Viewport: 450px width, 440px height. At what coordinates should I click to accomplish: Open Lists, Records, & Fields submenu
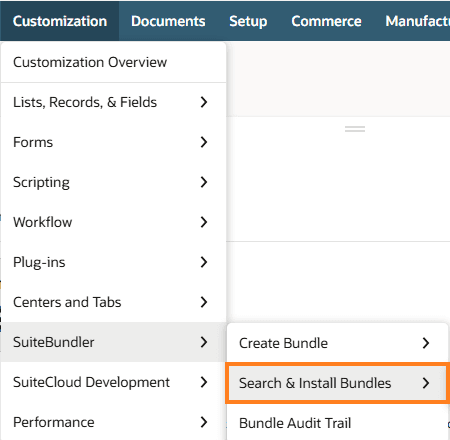[113, 102]
